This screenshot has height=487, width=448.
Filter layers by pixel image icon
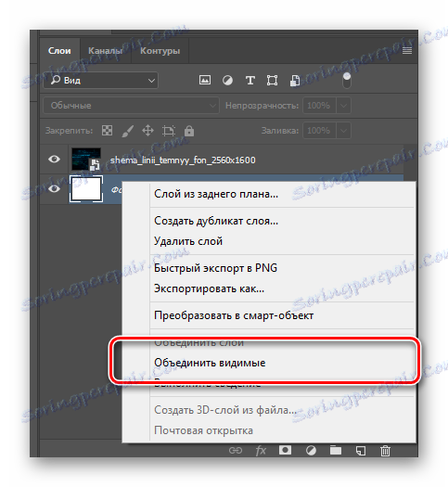click(x=205, y=80)
